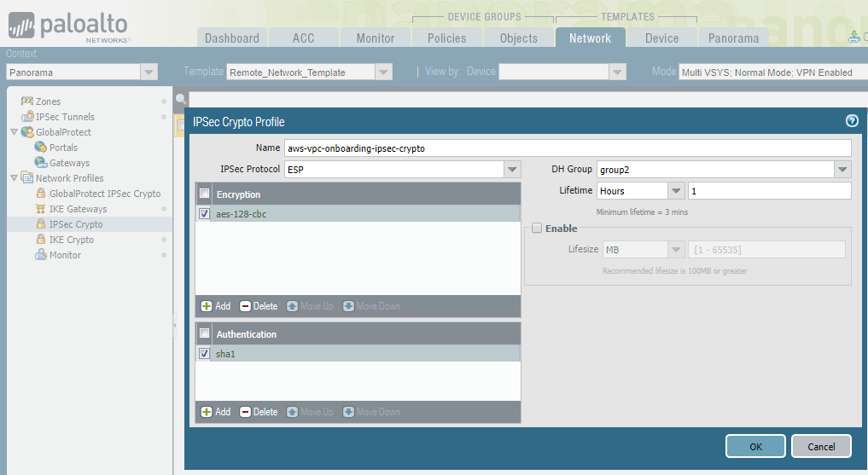This screenshot has height=475, width=868.
Task: Cancel the IPSec Crypto Profile dialog
Action: coord(820,446)
